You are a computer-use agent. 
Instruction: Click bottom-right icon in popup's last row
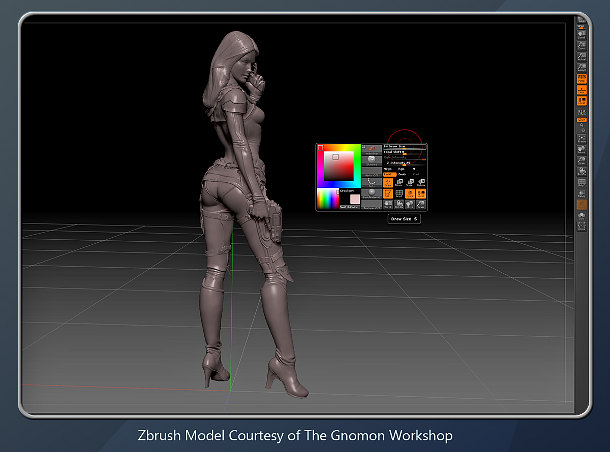(421, 205)
